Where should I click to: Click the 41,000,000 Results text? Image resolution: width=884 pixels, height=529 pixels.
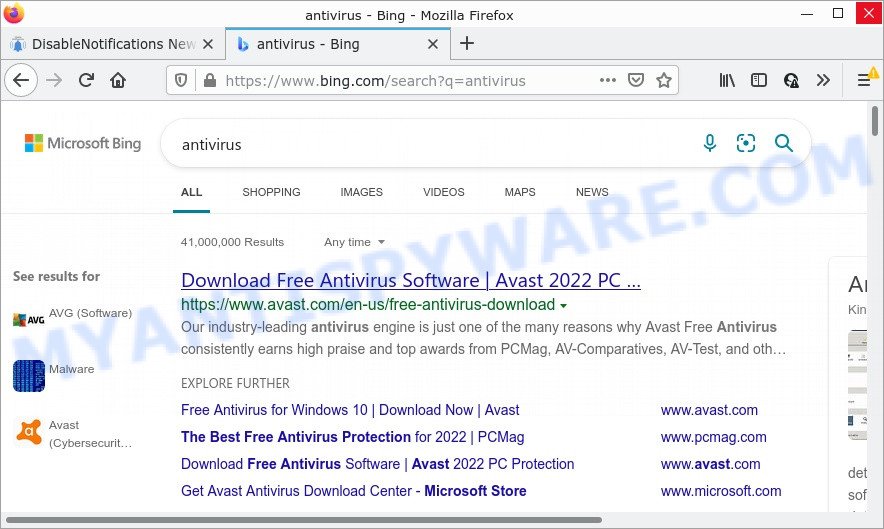click(232, 242)
